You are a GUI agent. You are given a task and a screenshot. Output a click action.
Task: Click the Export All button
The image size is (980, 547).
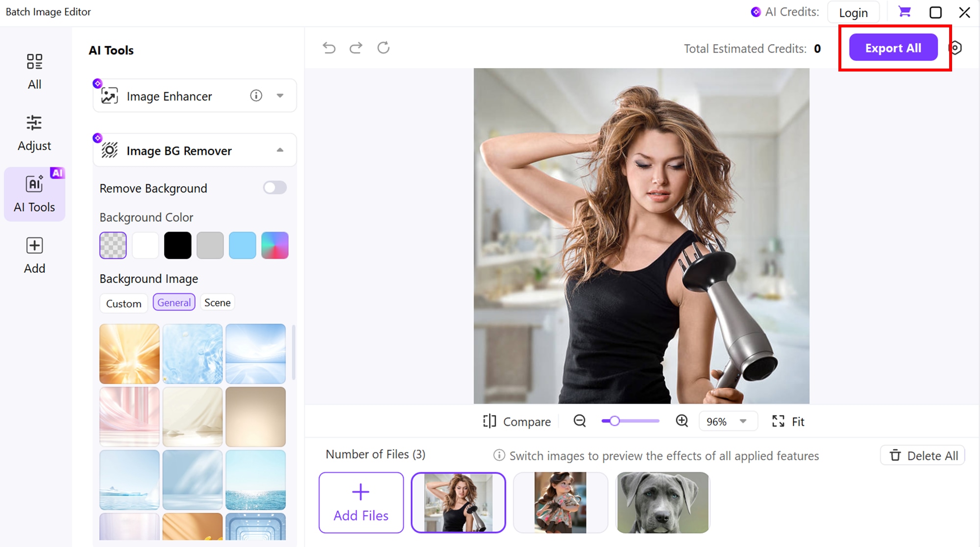[x=893, y=48]
